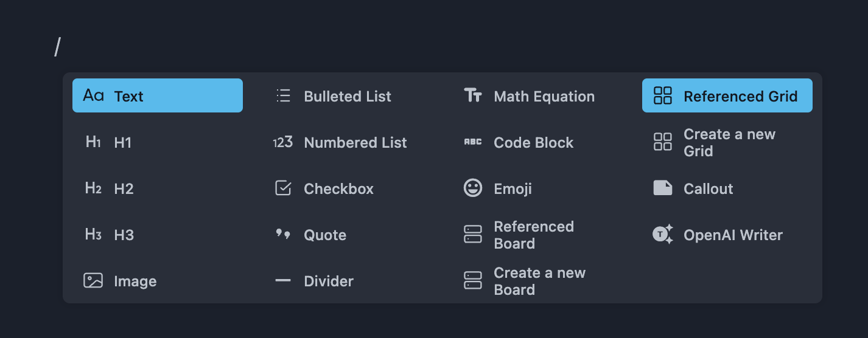Click the H2 heading icon
The image size is (868, 338).
click(93, 188)
